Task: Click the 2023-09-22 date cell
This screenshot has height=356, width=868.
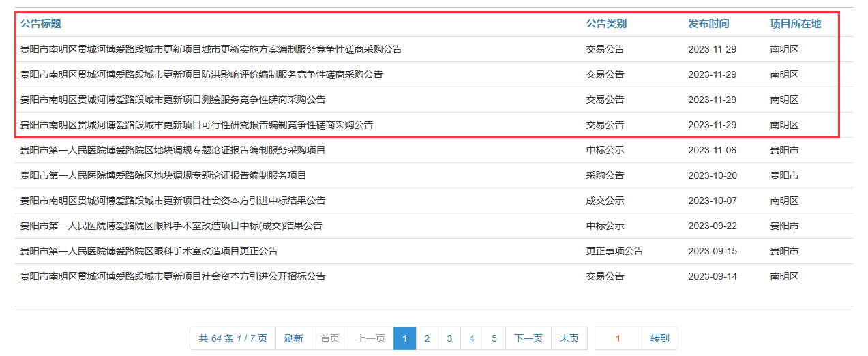Action: [x=713, y=226]
